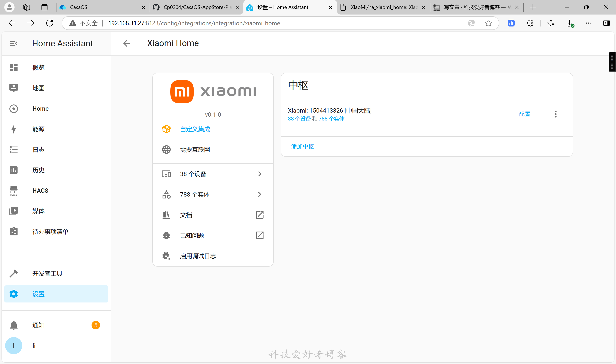
Task: Click 添加中枢 add hub button
Action: click(x=302, y=147)
